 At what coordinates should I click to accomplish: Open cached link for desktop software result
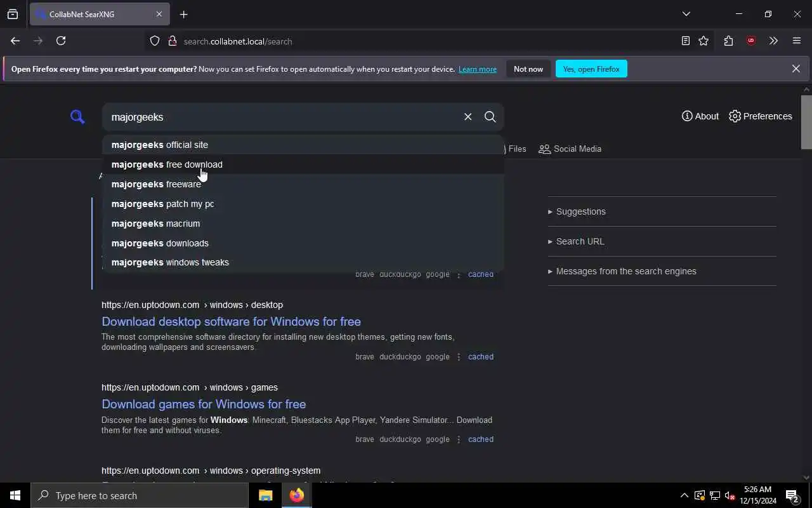click(481, 357)
